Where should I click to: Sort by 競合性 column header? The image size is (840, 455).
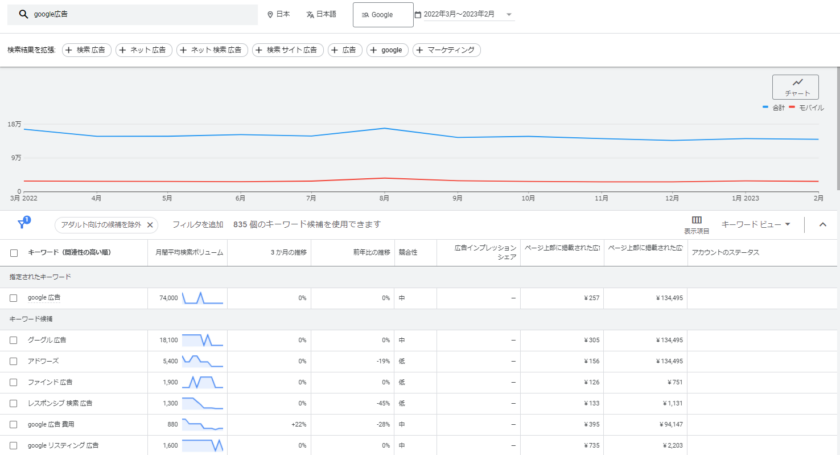pos(408,252)
